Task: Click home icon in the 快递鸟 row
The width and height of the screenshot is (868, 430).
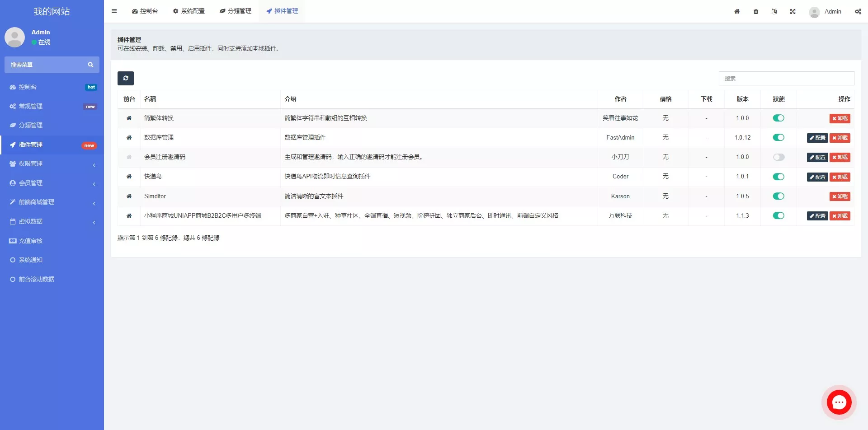Action: pyautogui.click(x=129, y=177)
